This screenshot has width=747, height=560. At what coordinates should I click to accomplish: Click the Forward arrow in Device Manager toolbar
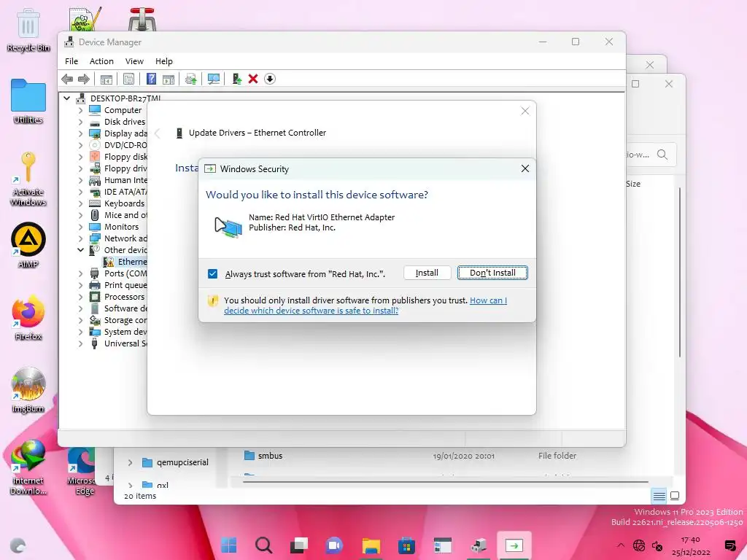pyautogui.click(x=84, y=79)
